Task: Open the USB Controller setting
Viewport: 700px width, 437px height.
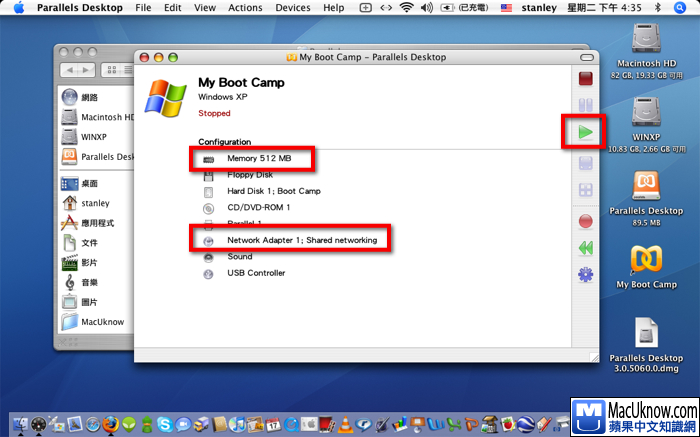Action: [256, 273]
